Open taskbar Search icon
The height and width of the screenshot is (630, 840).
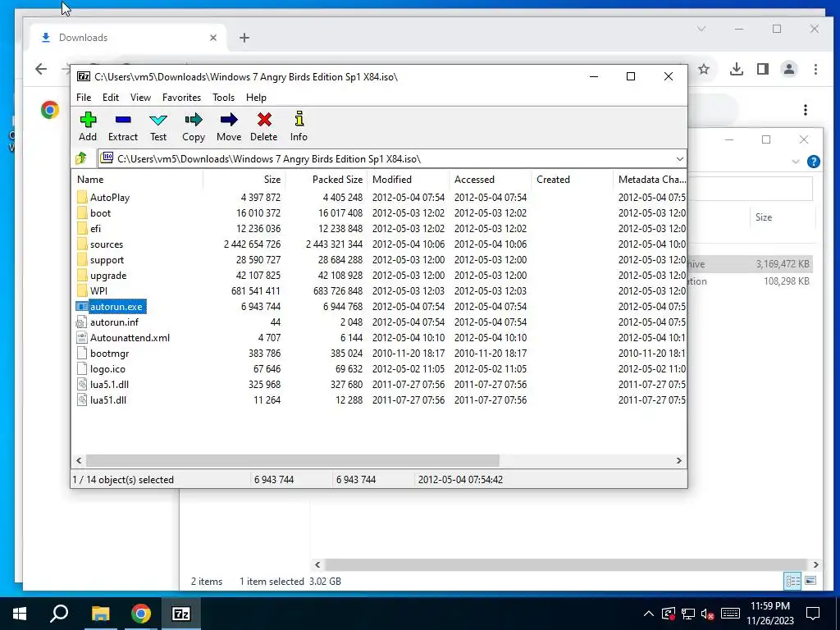pos(59,614)
